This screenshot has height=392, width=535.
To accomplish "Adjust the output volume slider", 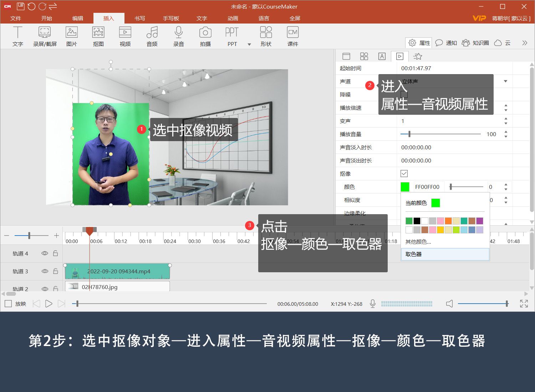I will [483, 304].
